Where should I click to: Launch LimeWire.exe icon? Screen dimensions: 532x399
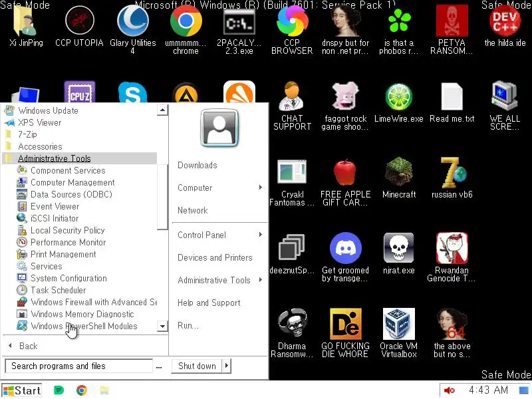click(399, 96)
